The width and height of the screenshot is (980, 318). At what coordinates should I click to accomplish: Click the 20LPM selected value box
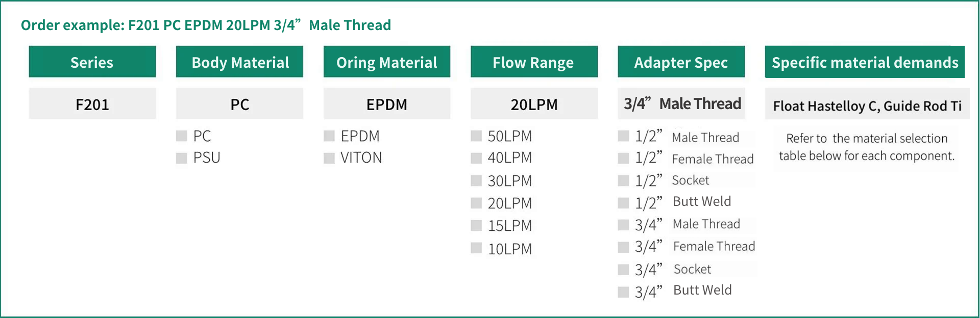click(534, 103)
